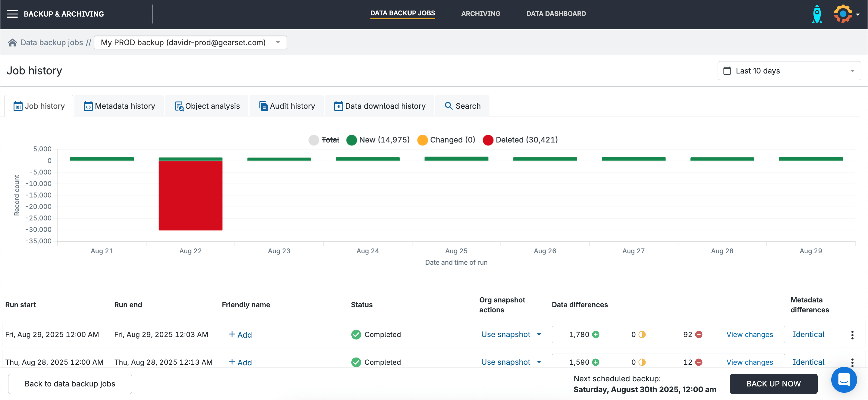Screen dimensions: 868x400
Task: Open the My PROD backup job selector
Action: 190,42
